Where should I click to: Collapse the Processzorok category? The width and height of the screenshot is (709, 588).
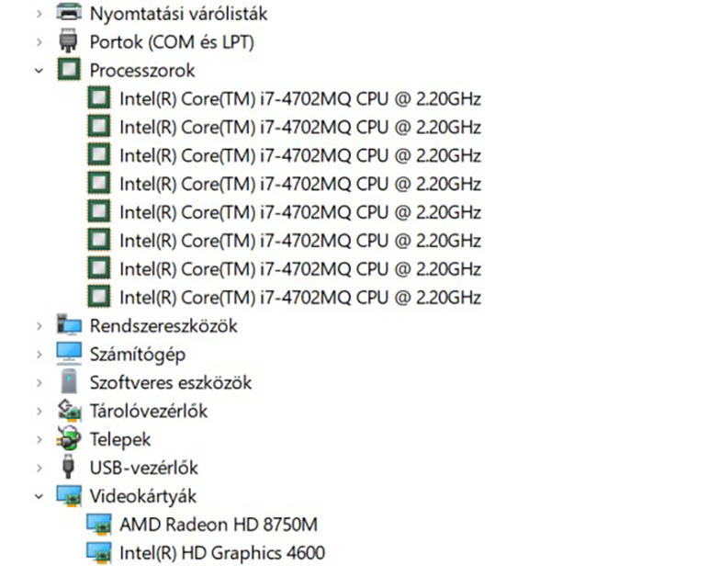click(39, 71)
